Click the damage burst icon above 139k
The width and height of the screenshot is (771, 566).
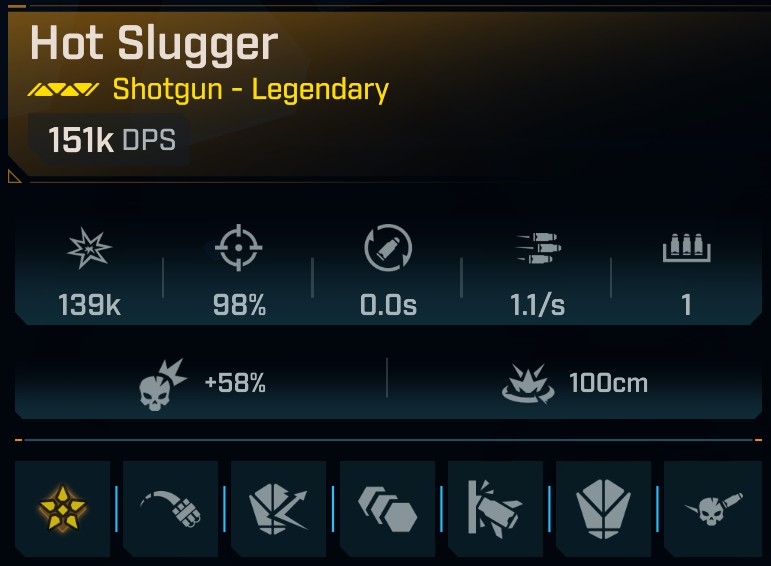pyautogui.click(x=89, y=248)
